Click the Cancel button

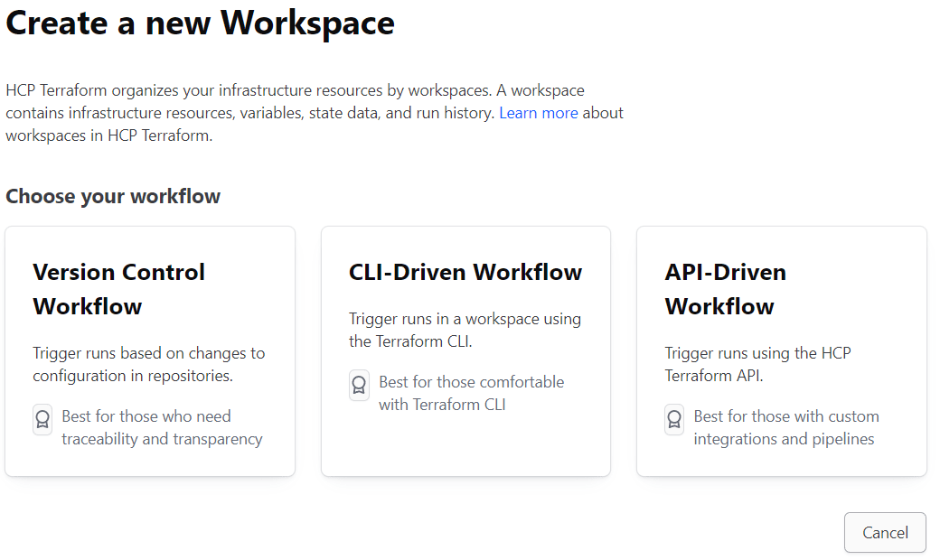point(885,532)
